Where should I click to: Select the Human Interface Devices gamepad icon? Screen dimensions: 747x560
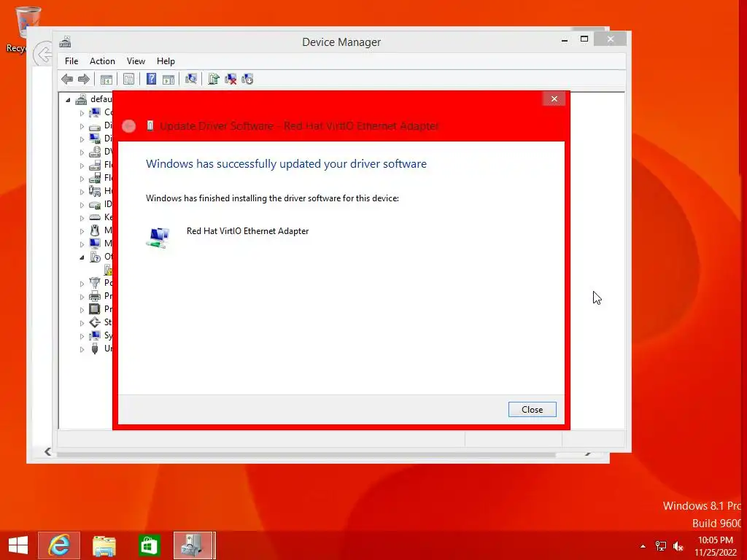coord(95,191)
